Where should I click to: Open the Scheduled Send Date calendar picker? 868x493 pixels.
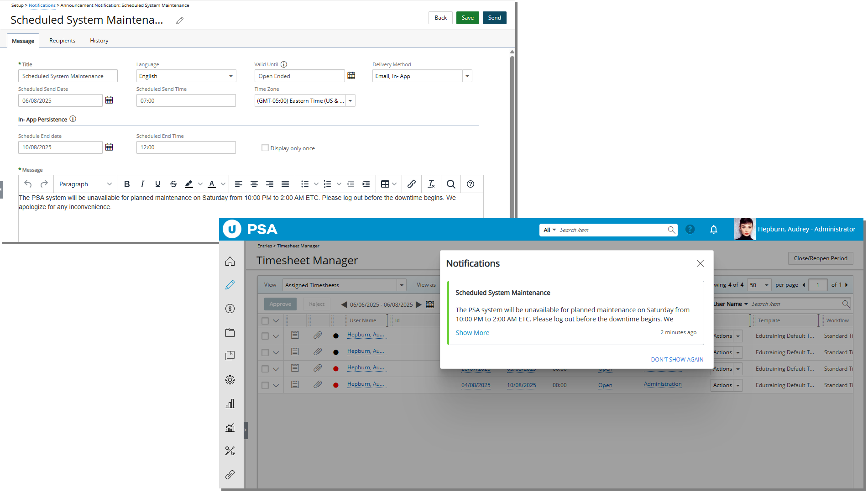[109, 100]
